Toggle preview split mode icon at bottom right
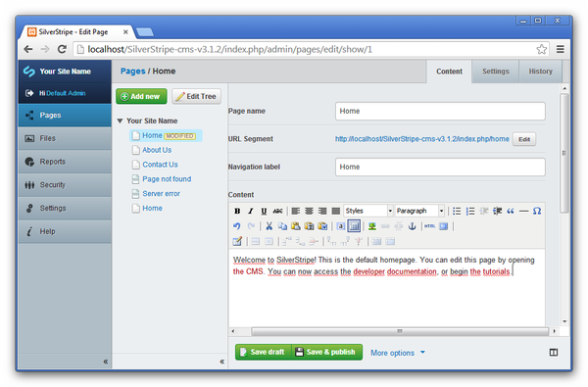588x387 pixels. tap(553, 352)
